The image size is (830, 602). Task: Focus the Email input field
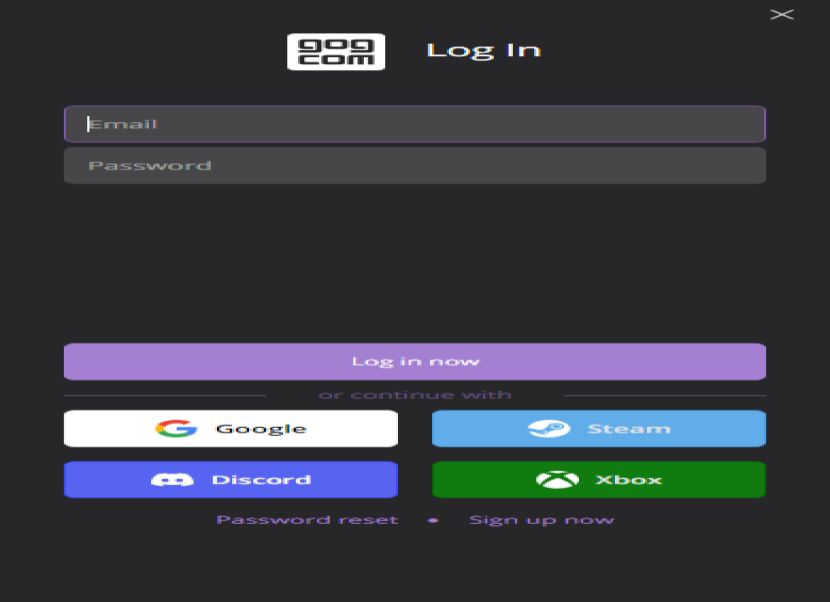click(x=415, y=124)
